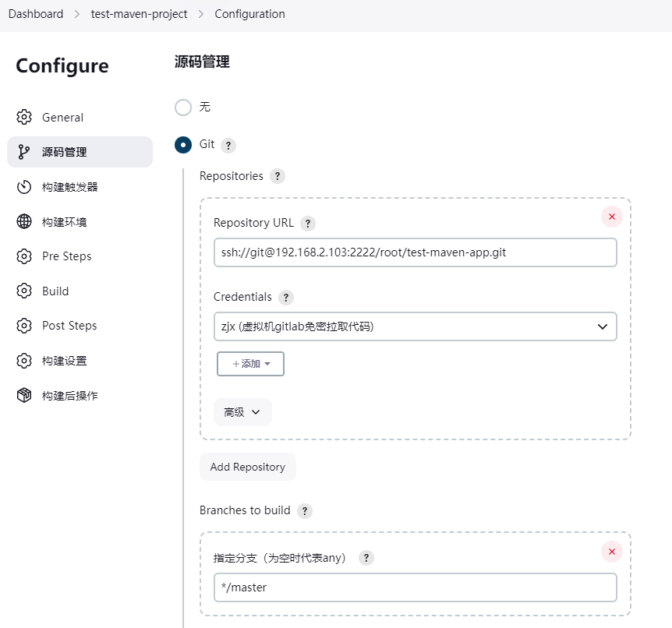This screenshot has width=672, height=628.
Task: Open the +添加 credentials dropdown
Action: [x=250, y=363]
